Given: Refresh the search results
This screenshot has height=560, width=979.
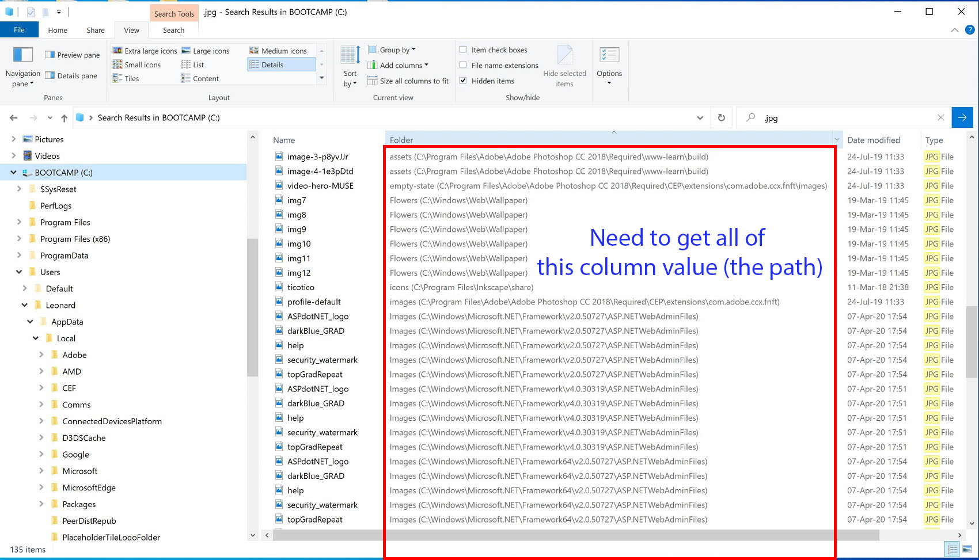Looking at the screenshot, I should click(x=722, y=118).
